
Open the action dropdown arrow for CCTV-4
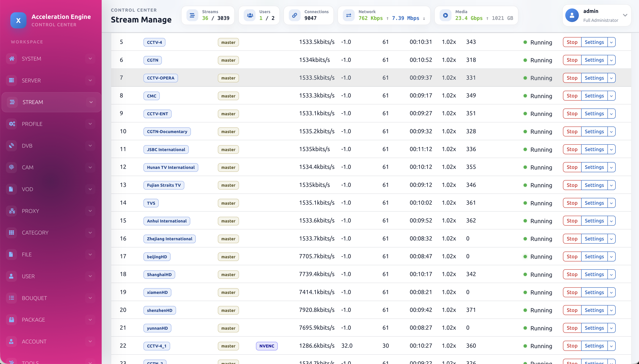(611, 42)
